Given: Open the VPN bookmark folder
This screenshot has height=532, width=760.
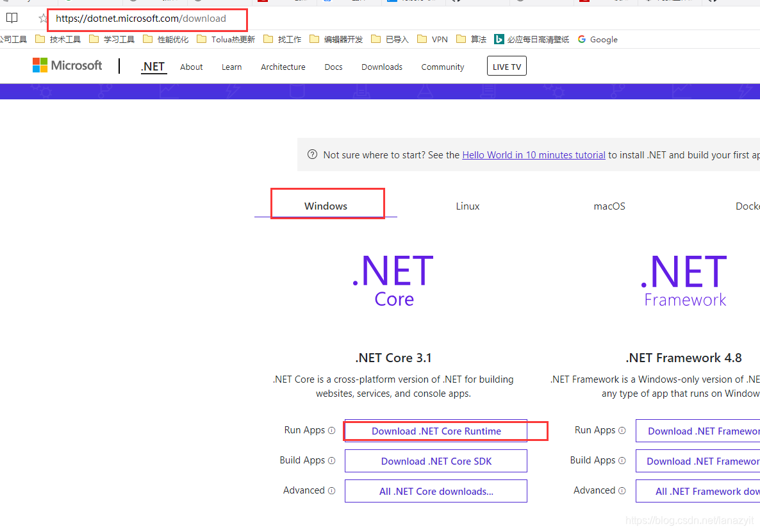Looking at the screenshot, I should pyautogui.click(x=433, y=39).
